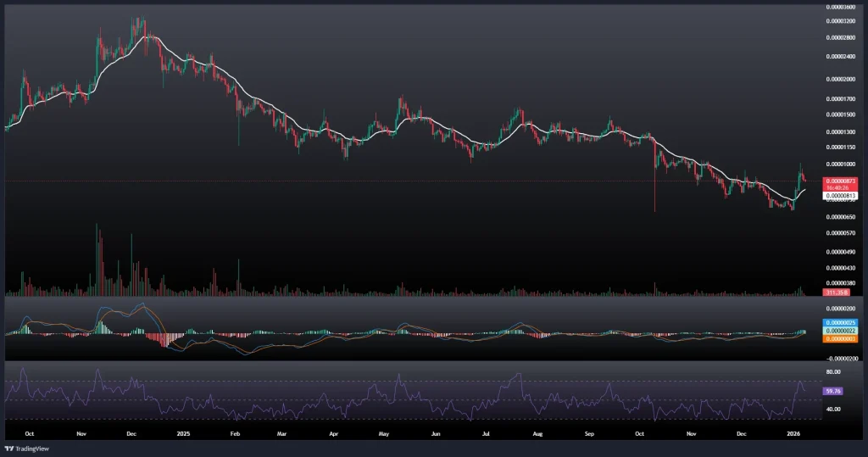The height and width of the screenshot is (457, 868).
Task: Select the orange signal value label 0.00000003
Action: tap(841, 338)
